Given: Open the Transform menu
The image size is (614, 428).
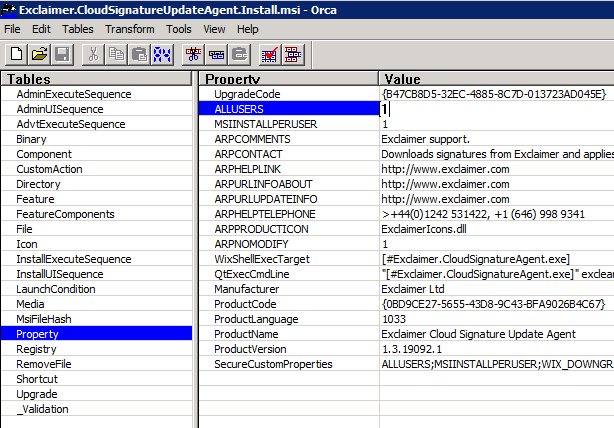Looking at the screenshot, I should pos(129,29).
